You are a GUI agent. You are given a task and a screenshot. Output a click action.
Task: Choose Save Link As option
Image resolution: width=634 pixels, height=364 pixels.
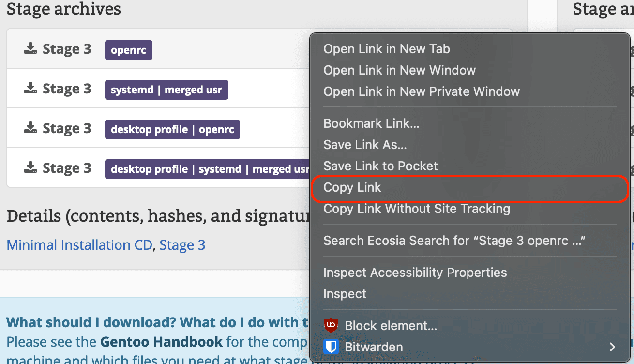[365, 145]
